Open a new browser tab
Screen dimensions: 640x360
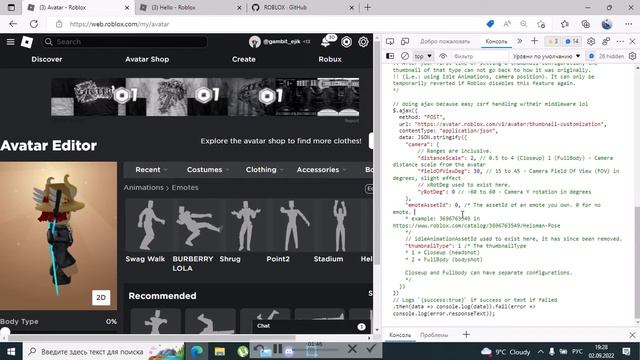click(x=367, y=7)
